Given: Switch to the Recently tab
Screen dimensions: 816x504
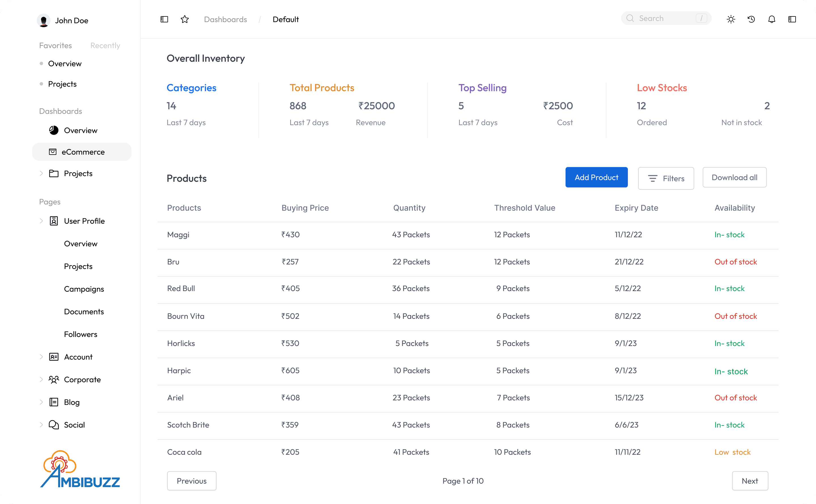Looking at the screenshot, I should click(x=105, y=46).
